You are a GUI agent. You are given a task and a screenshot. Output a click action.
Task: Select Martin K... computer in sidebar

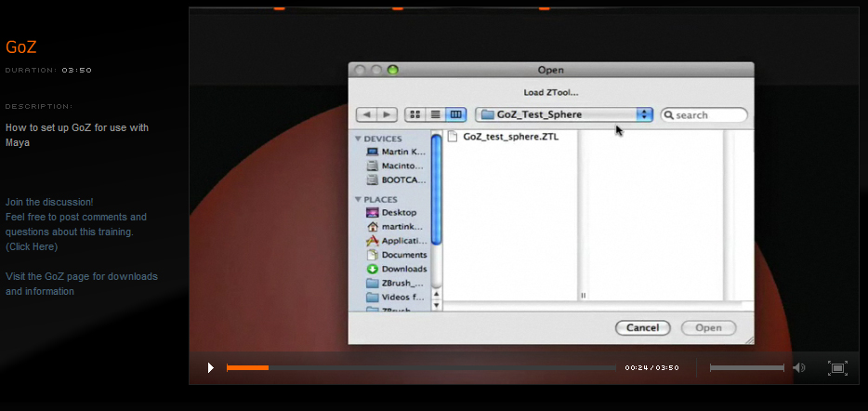click(396, 152)
